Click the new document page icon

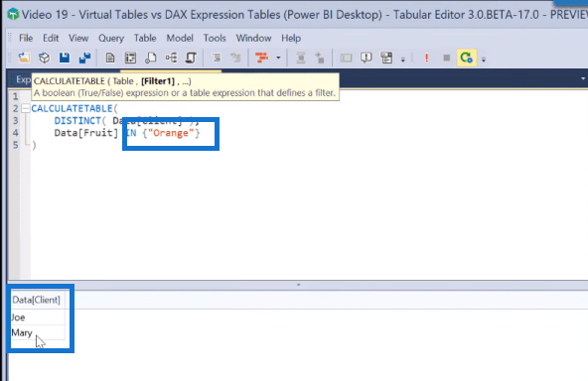tap(110, 58)
